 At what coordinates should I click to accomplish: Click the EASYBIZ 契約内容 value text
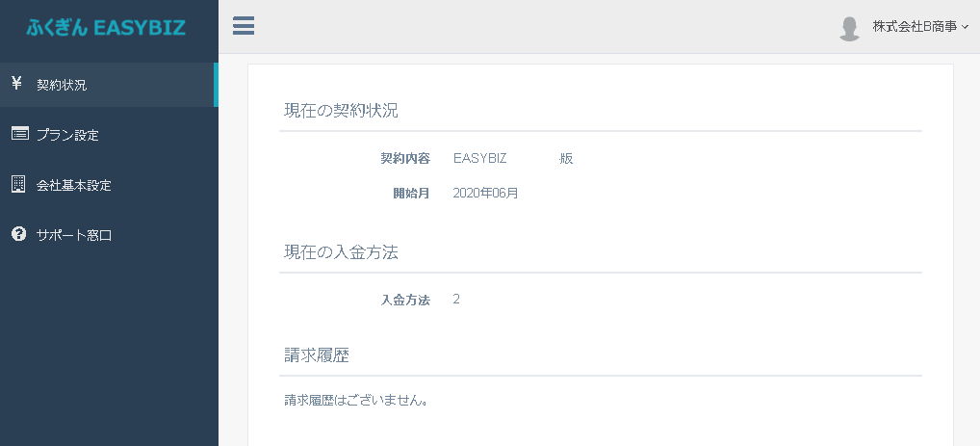coord(479,158)
